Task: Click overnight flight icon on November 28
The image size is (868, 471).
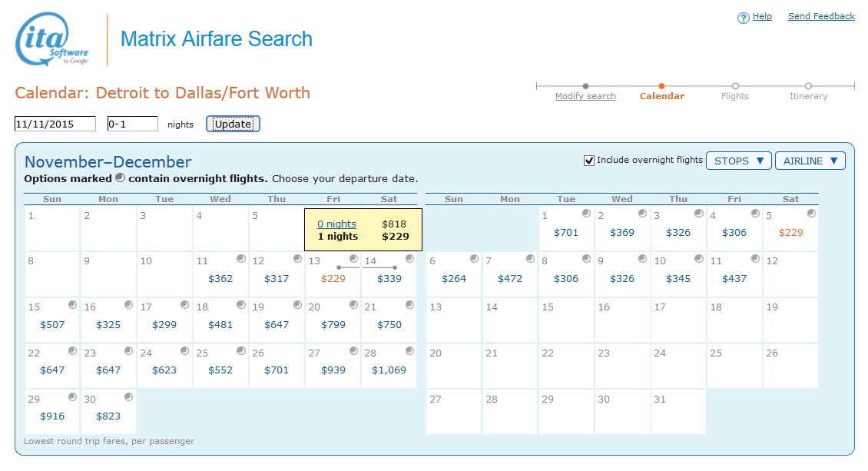Action: [x=409, y=351]
